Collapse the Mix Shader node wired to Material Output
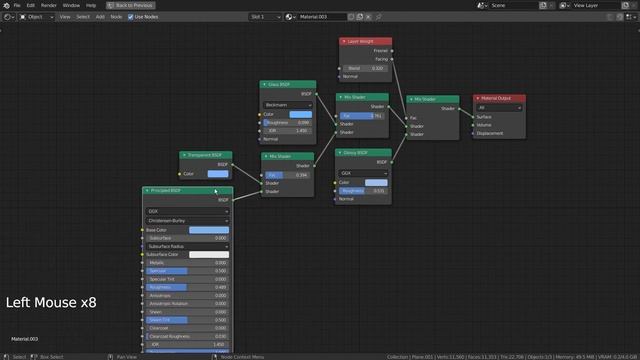Image resolution: width=640 pixels, height=360 pixels. [x=411, y=99]
